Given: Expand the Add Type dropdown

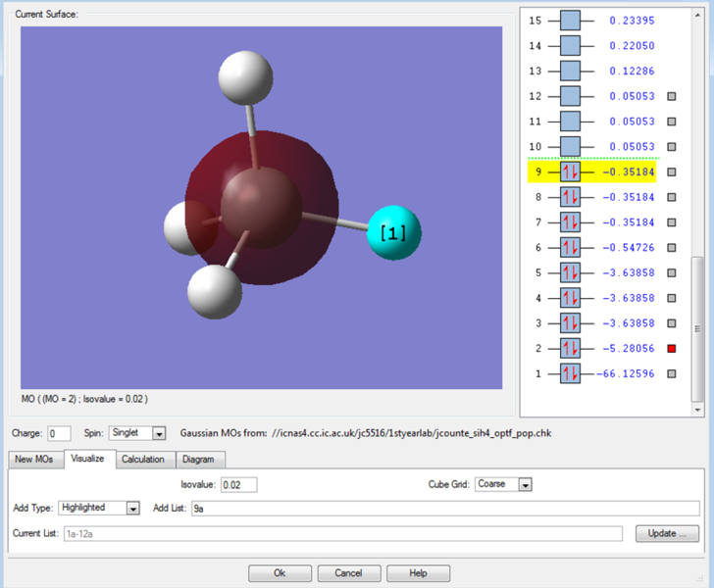Looking at the screenshot, I should point(132,508).
